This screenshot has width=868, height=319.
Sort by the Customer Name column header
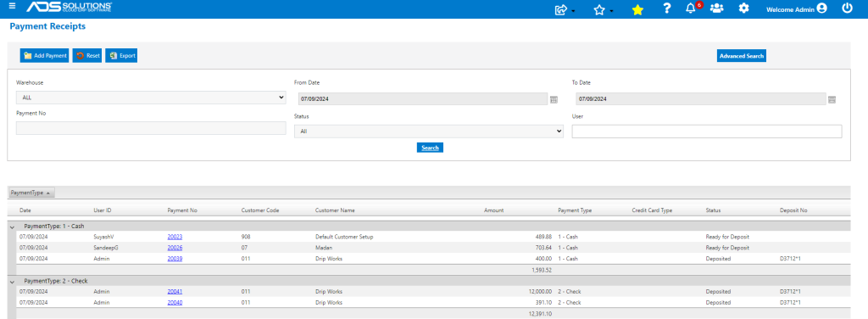(x=335, y=210)
